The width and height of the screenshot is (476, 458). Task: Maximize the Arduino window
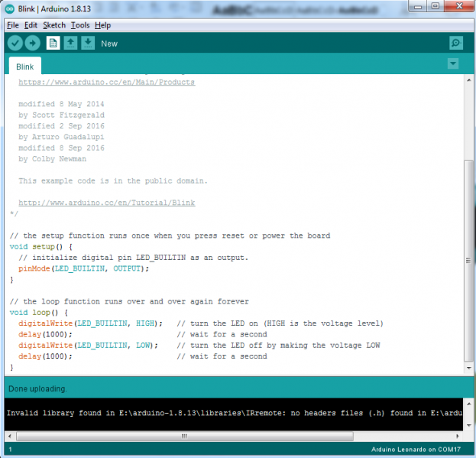(436, 6)
